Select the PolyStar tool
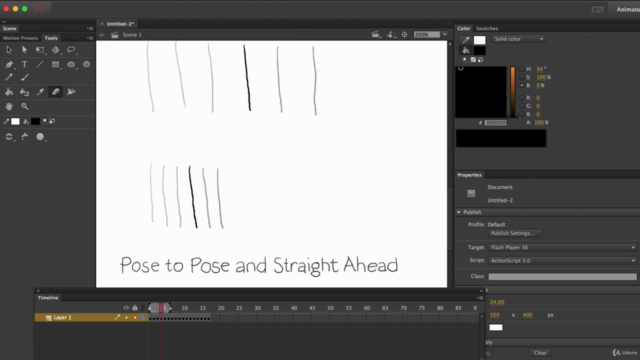Screen dimensions: 640x360 (x=87, y=64)
